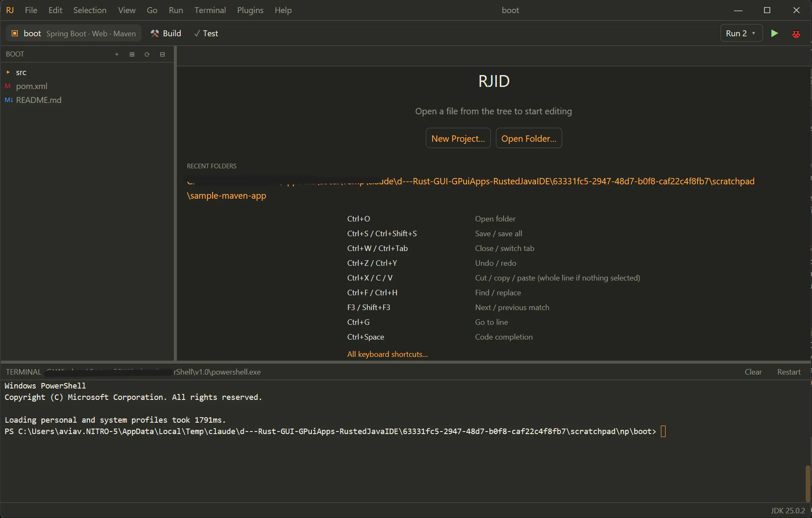Click the plus icon in BOOT panel header
This screenshot has height=518, width=812.
pyautogui.click(x=117, y=54)
